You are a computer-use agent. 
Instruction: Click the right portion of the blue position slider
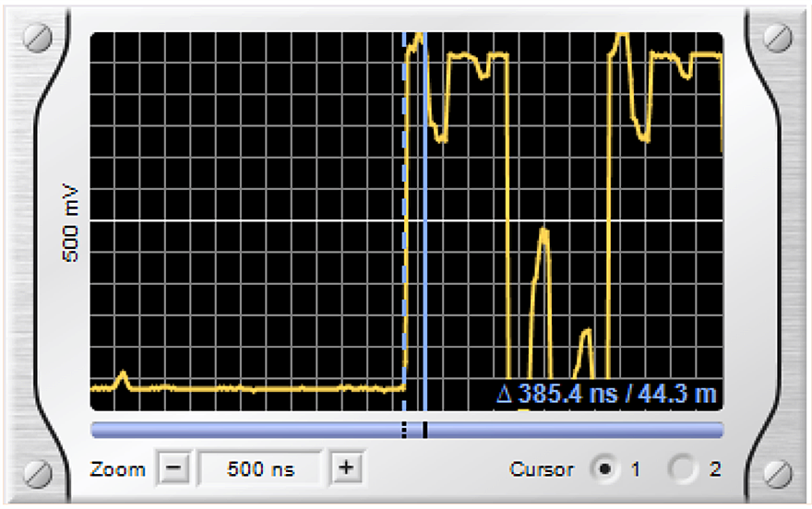point(575,430)
